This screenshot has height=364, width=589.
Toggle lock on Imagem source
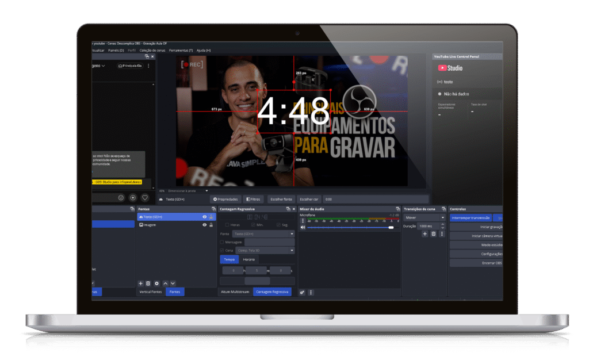pos(212,225)
